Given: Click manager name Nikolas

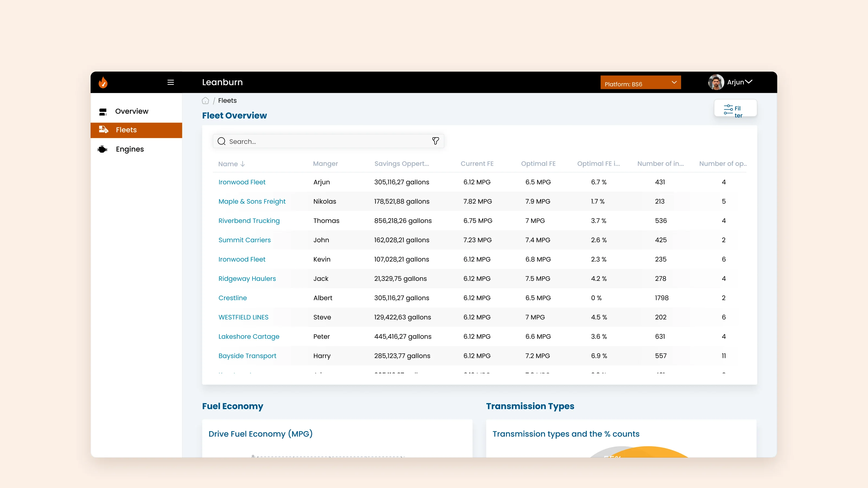Looking at the screenshot, I should 324,201.
